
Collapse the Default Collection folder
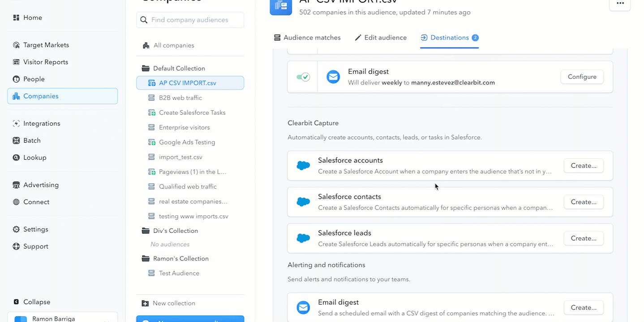[x=146, y=68]
